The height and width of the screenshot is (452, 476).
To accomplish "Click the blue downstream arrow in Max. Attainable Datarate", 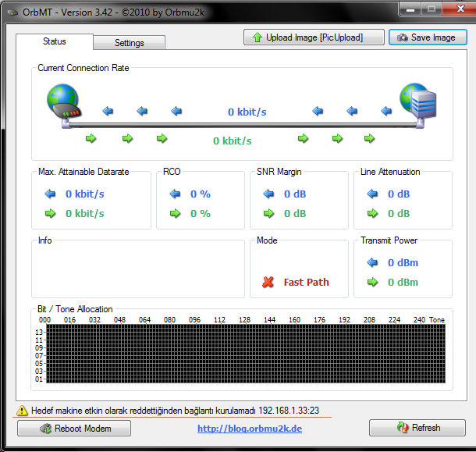I will (x=50, y=194).
